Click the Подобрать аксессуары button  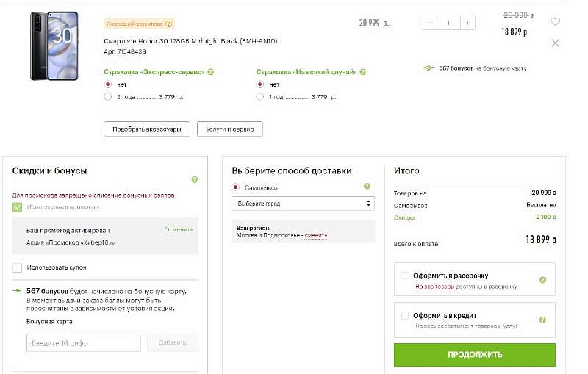tap(147, 129)
